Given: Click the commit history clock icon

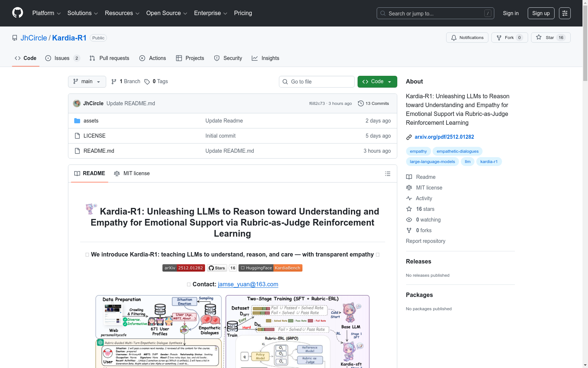Looking at the screenshot, I should (361, 103).
